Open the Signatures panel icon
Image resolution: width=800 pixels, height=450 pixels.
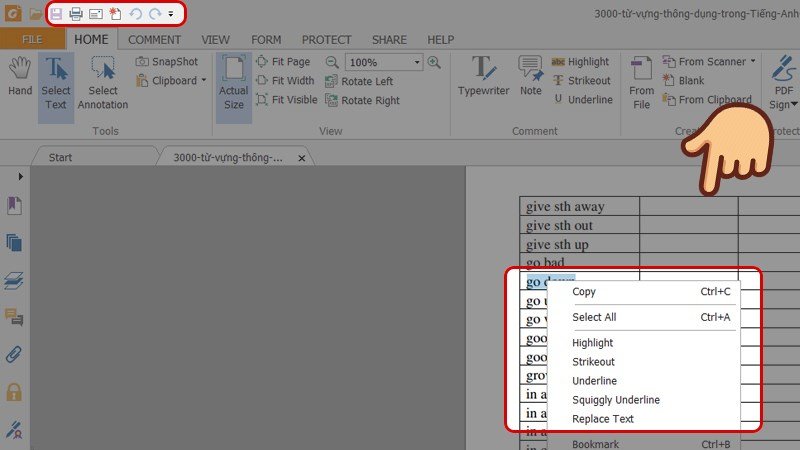pyautogui.click(x=14, y=430)
